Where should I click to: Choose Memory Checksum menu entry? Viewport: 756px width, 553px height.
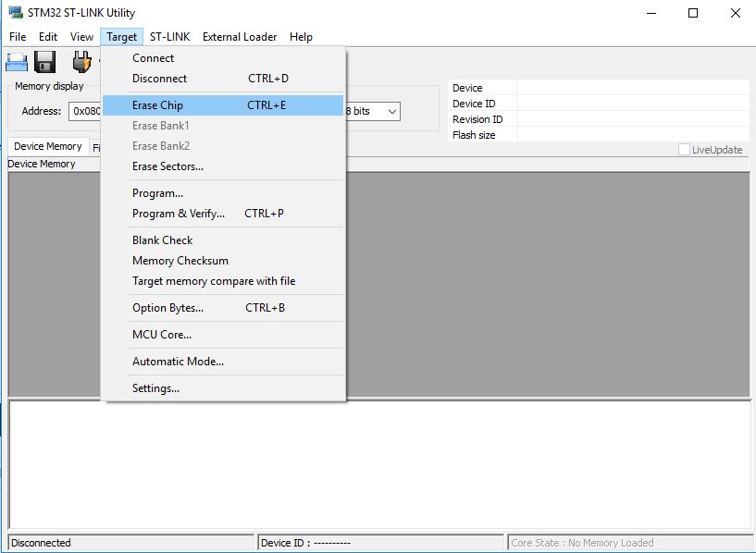[x=223, y=261]
